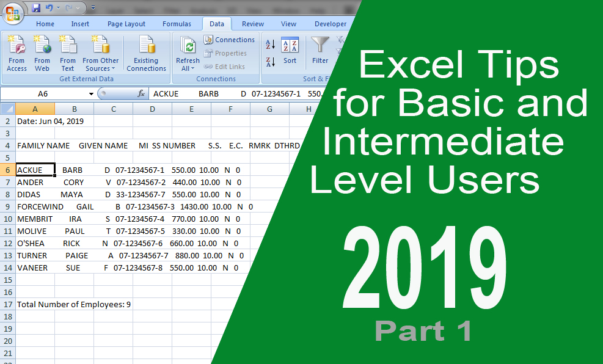
Task: Open the Developer tab
Action: click(x=330, y=23)
